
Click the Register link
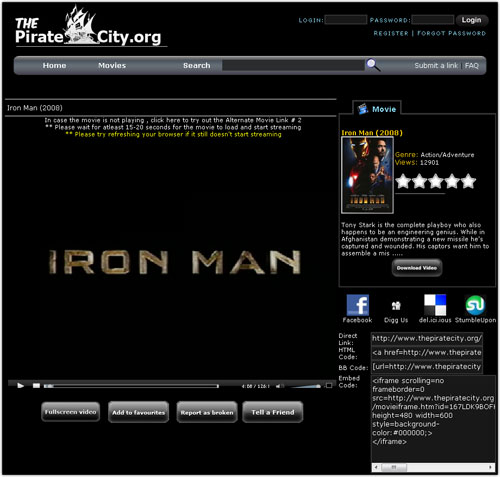(391, 33)
